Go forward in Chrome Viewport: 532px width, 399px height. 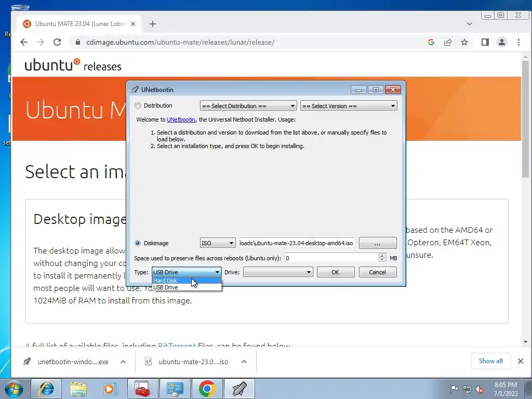tap(41, 42)
